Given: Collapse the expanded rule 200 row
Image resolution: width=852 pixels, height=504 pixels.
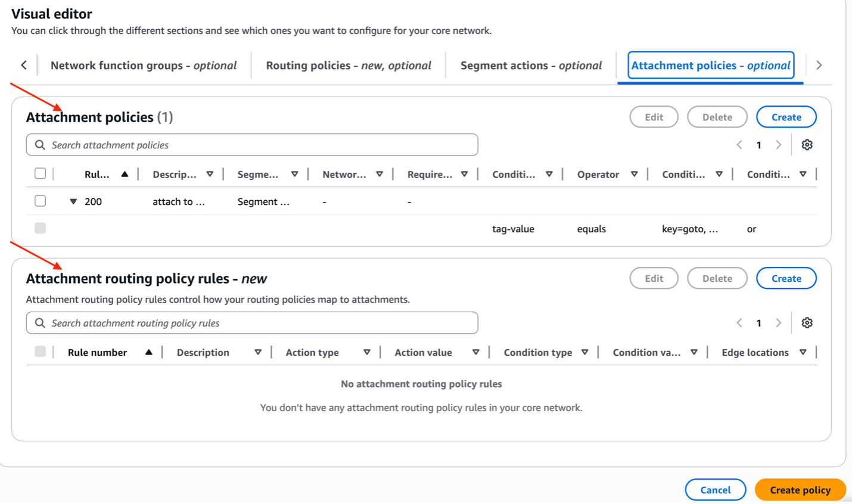Looking at the screenshot, I should pyautogui.click(x=73, y=201).
